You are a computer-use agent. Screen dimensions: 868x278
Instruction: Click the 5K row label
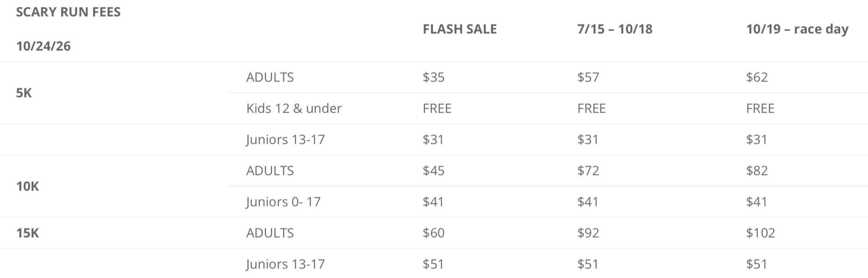pos(24,93)
